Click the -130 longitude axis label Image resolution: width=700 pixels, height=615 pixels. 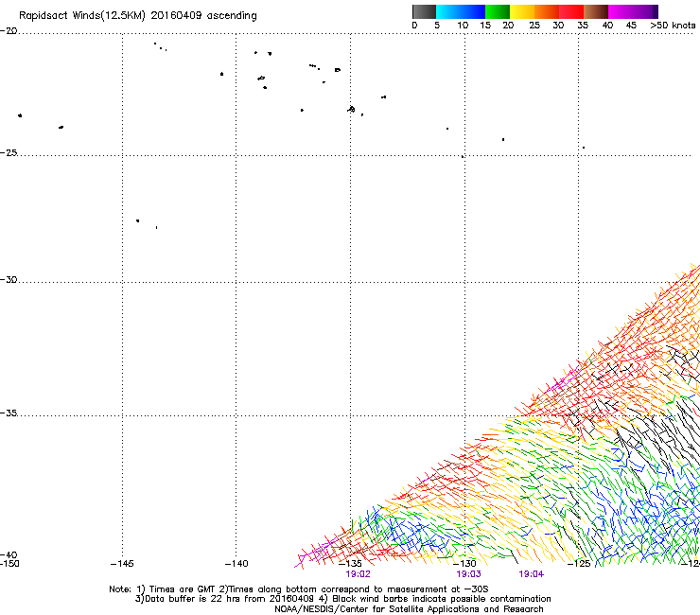click(x=464, y=564)
